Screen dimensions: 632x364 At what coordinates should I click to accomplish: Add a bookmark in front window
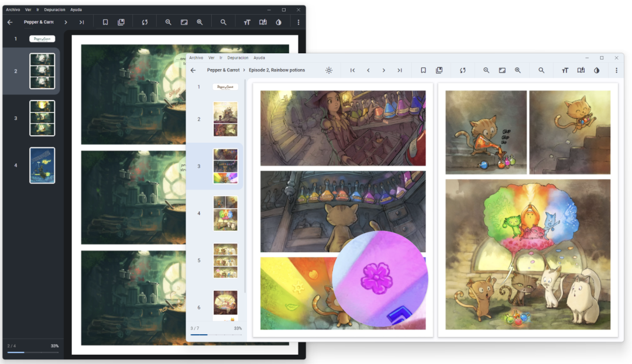coord(423,70)
